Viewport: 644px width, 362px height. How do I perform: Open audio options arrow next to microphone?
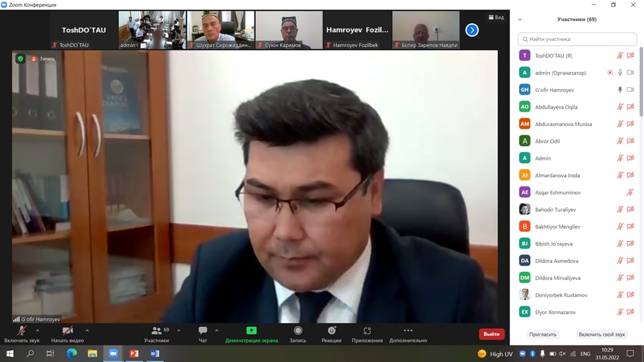click(38, 330)
